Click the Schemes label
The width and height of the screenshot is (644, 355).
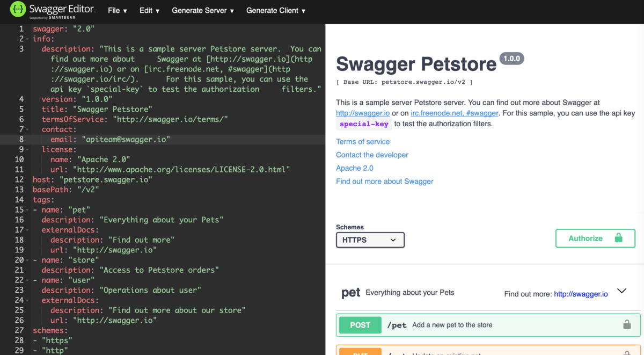(x=350, y=227)
